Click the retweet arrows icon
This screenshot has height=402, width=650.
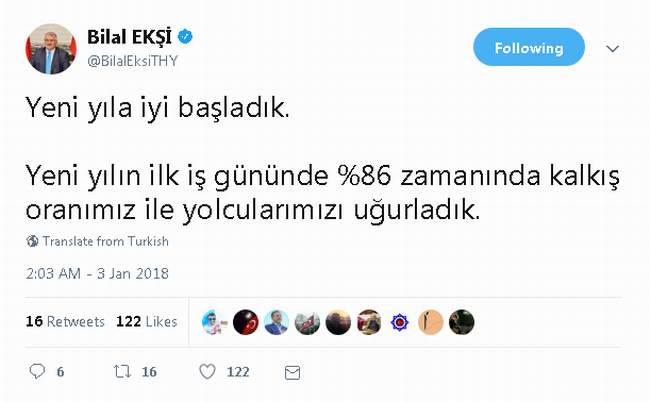point(122,371)
